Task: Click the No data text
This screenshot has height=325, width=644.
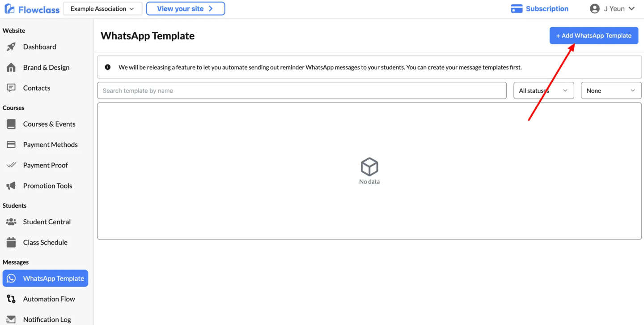Action: 369,182
